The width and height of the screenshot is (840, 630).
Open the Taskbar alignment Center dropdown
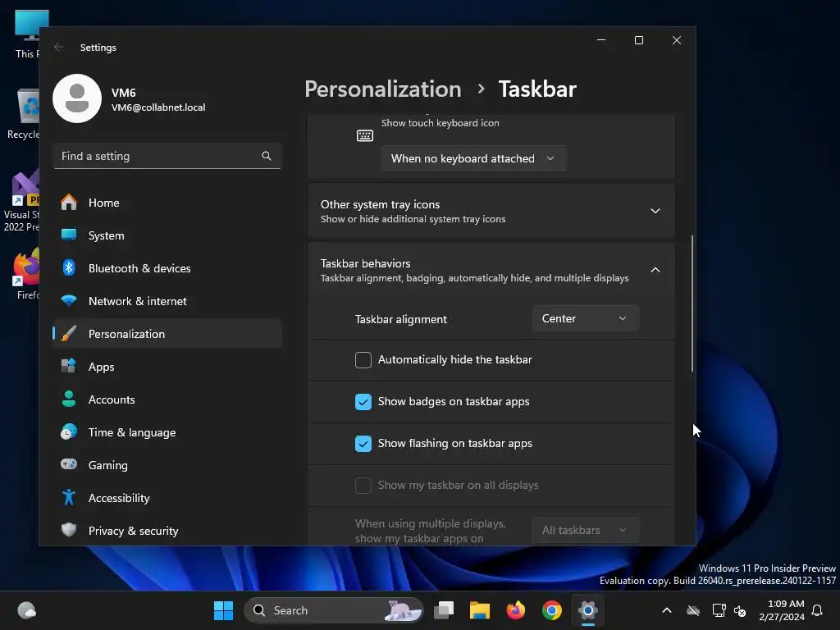point(585,318)
